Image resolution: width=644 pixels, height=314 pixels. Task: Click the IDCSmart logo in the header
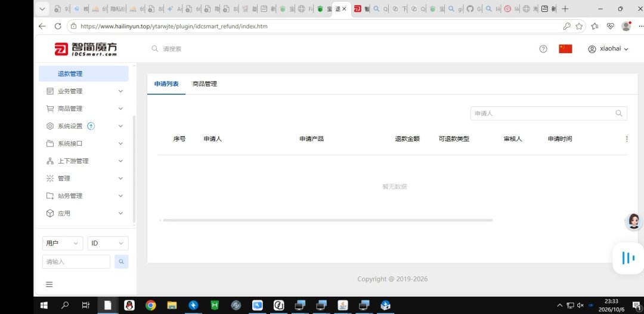(x=85, y=49)
